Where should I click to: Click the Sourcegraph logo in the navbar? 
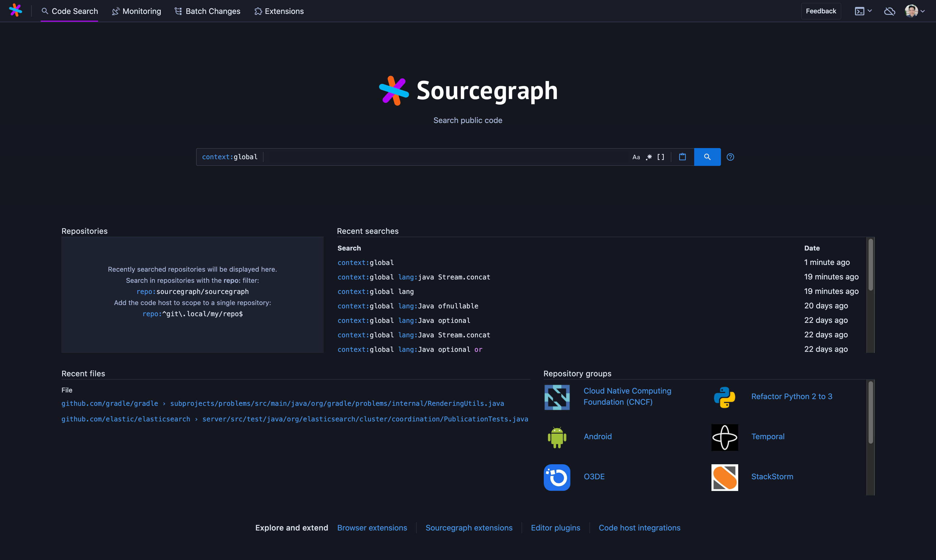[x=16, y=11]
